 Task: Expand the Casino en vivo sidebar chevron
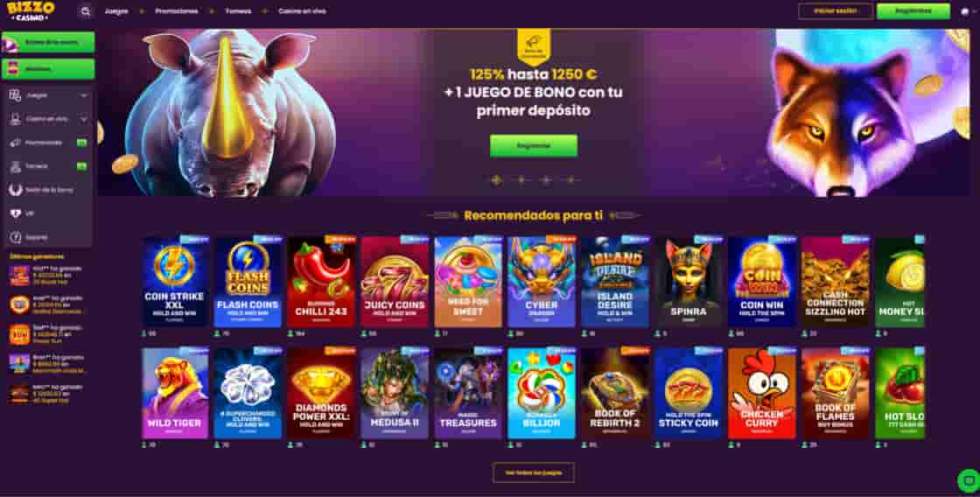84,119
